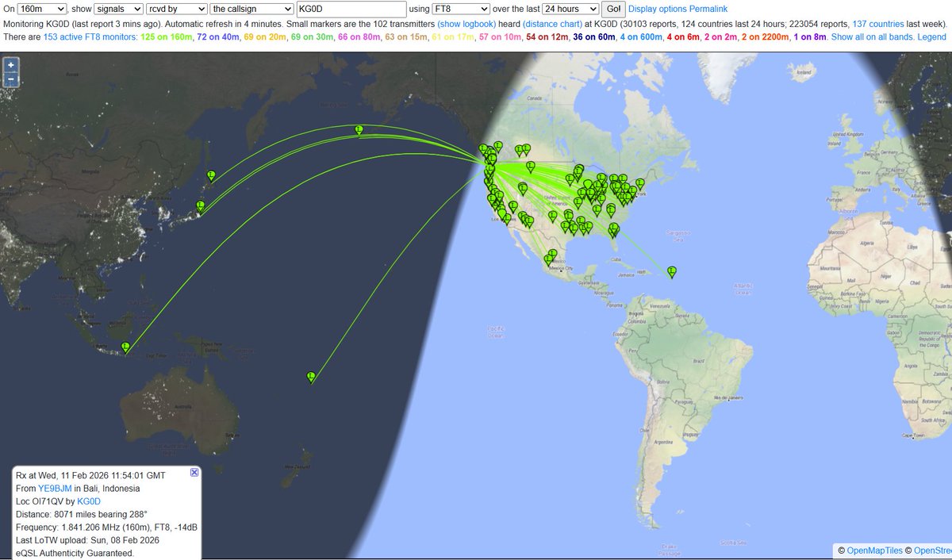Screen dimensions: 952x560
Task: Select the '4 on 600m' band link
Action: pyautogui.click(x=641, y=37)
